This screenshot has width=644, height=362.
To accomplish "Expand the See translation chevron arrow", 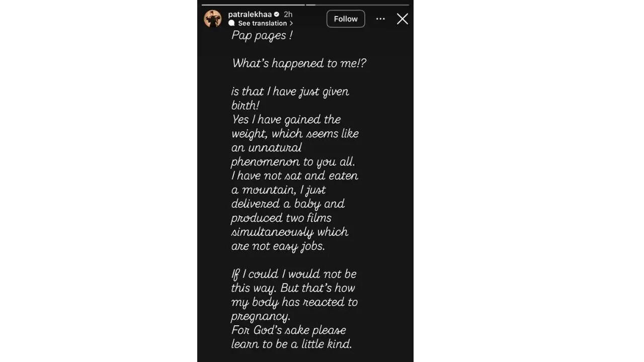I will click(x=291, y=23).
